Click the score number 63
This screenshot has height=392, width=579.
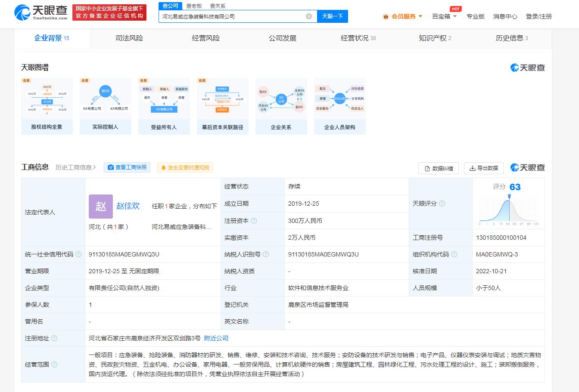tap(515, 187)
